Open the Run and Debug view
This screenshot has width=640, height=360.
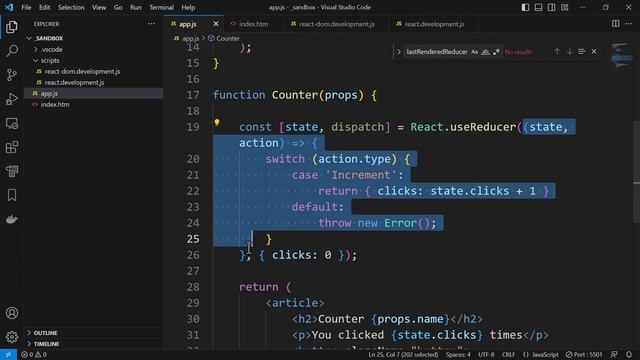[x=12, y=99]
